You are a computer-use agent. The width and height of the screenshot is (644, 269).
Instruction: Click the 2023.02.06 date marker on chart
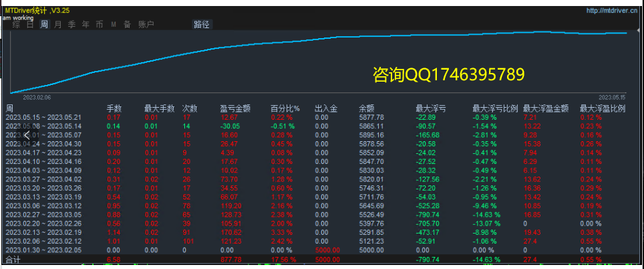(37, 97)
